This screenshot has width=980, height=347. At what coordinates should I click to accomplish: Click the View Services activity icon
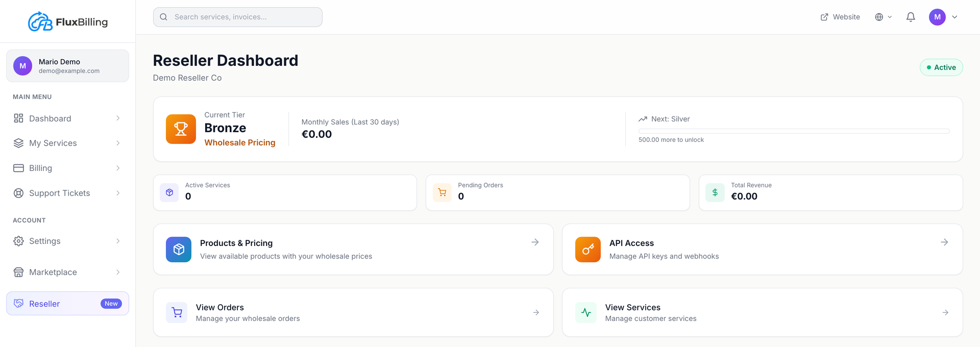point(586,312)
